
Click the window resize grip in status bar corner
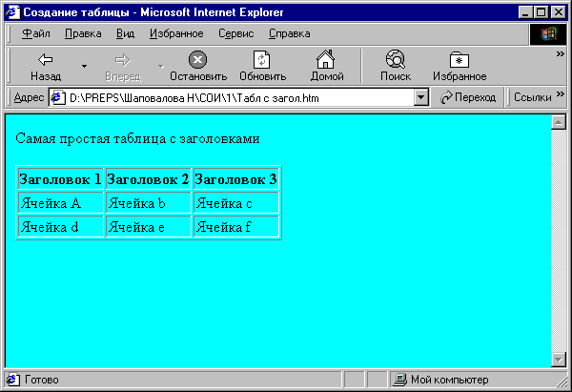pos(562,382)
